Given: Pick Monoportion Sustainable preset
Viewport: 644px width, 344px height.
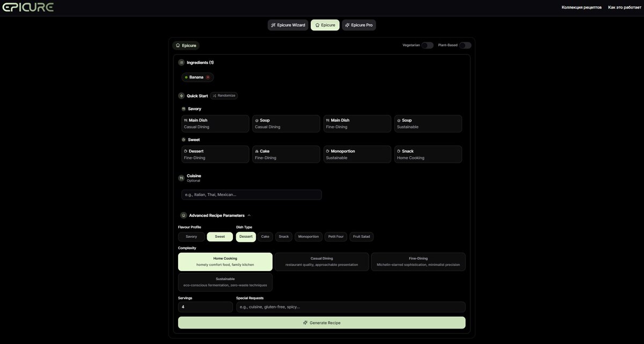Looking at the screenshot, I should pos(357,155).
